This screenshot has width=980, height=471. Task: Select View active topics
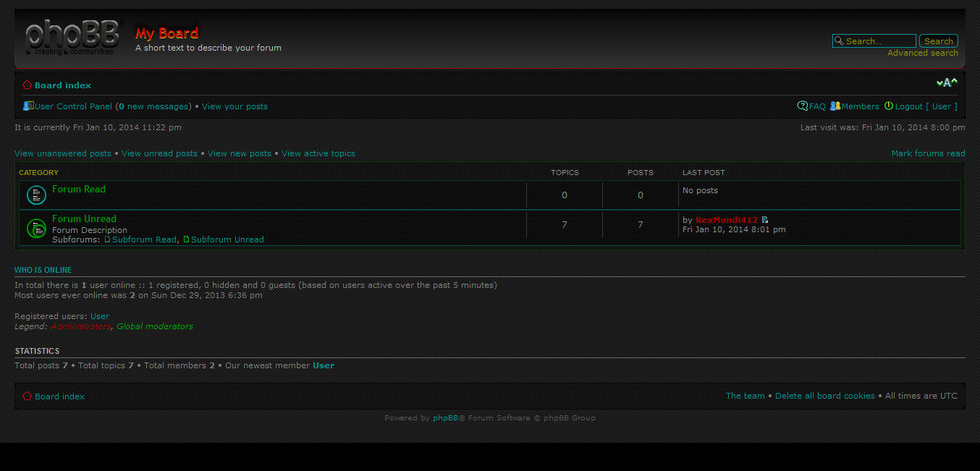[x=318, y=153]
